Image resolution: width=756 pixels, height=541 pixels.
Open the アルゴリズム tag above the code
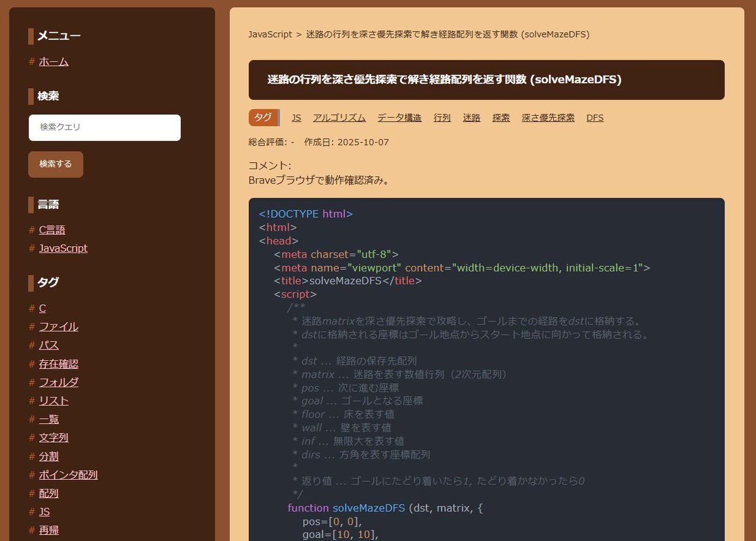click(x=339, y=118)
